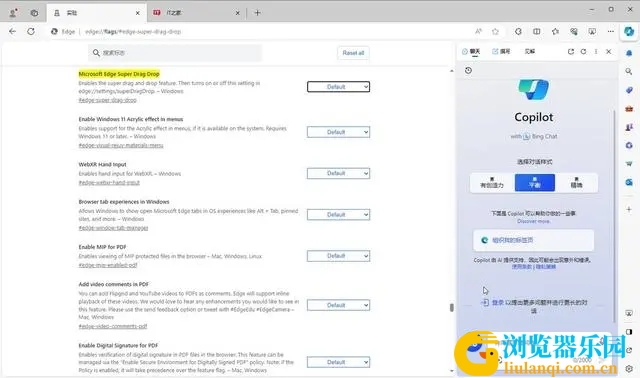This screenshot has height=378, width=640.
Task: Close the flags page tab
Action: (138, 13)
